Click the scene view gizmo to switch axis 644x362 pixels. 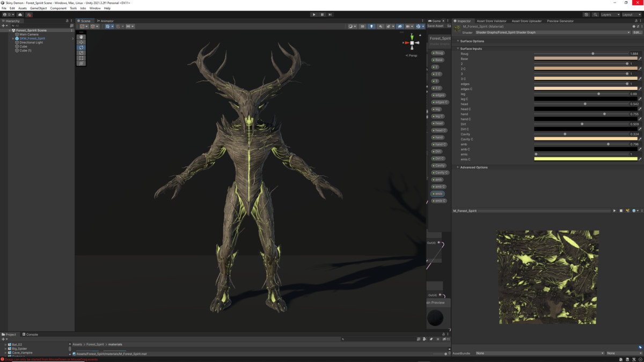tap(412, 42)
